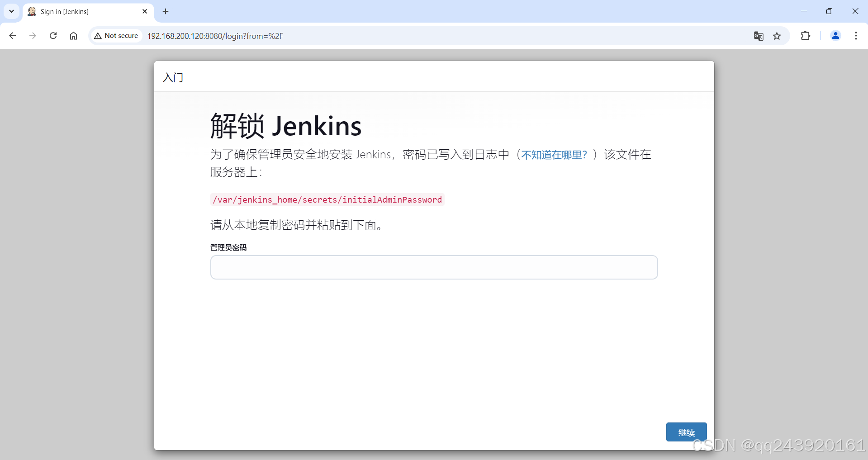Screen dimensions: 868x460
Task: Click the 继续 continue button
Action: [x=686, y=432]
